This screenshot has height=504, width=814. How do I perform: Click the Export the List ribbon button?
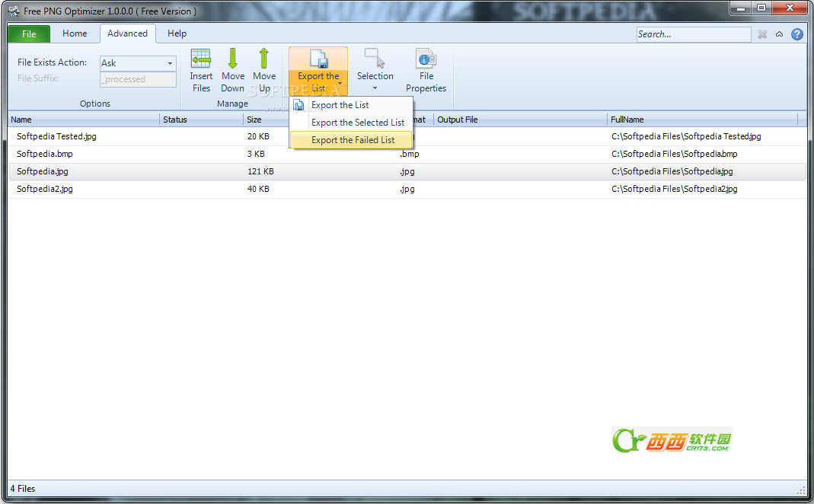[318, 71]
